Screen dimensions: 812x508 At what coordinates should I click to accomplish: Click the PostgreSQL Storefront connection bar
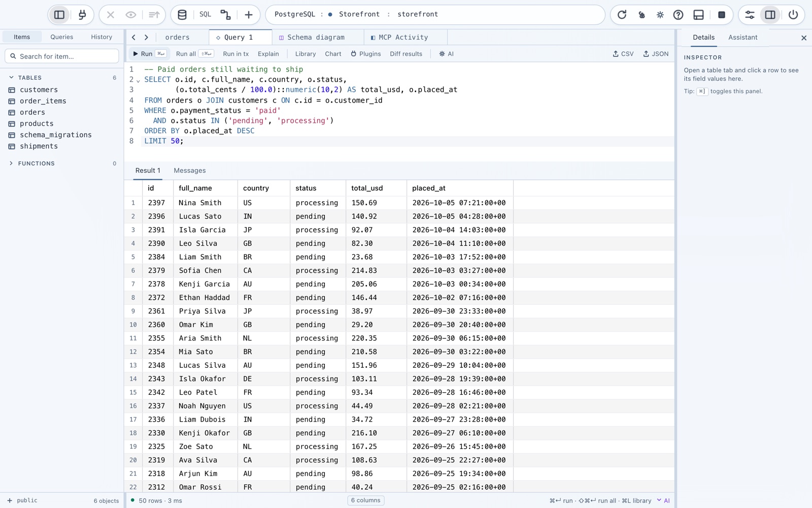point(435,15)
